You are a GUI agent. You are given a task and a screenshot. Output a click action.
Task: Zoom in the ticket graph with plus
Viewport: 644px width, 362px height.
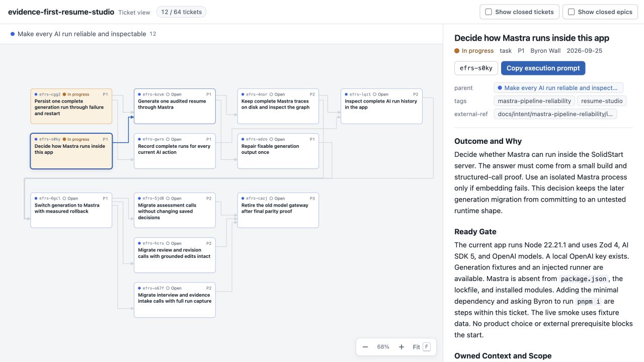click(x=401, y=347)
